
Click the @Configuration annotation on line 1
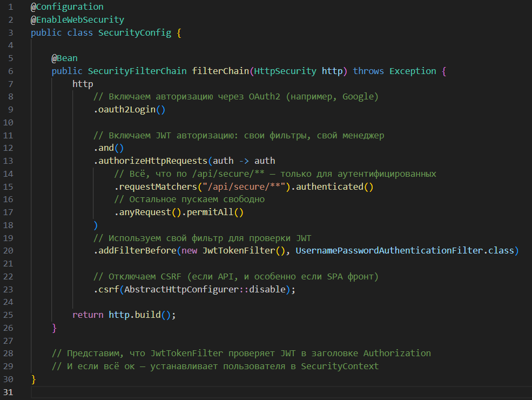[x=67, y=7]
